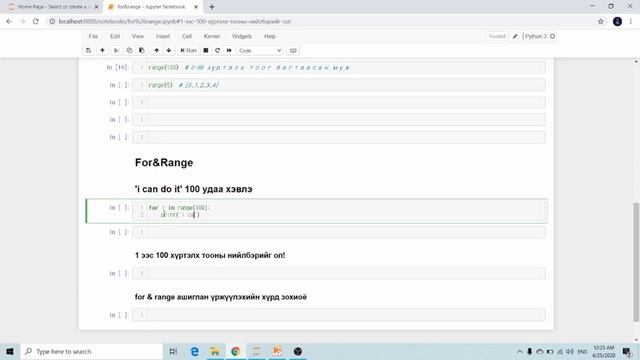Interrupt the kernel with stop square icon

206,50
